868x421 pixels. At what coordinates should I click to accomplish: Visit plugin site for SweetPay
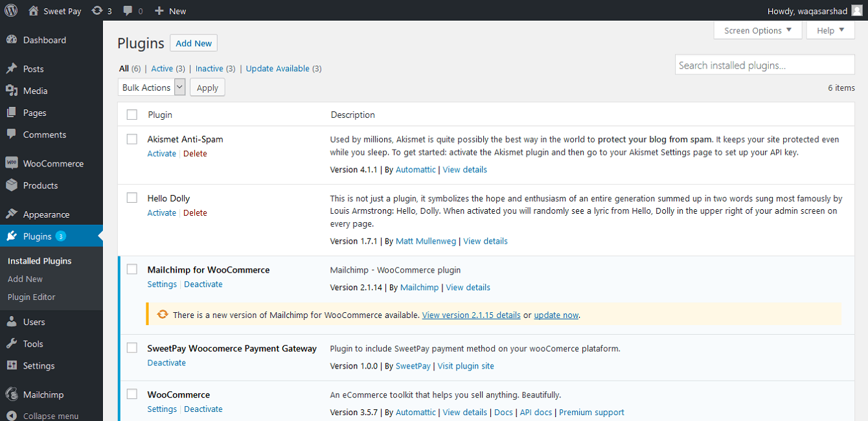point(466,366)
